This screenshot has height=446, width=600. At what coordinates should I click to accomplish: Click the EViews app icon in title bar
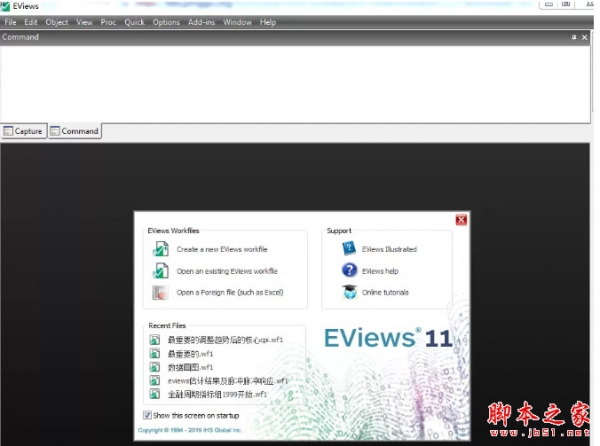[7, 7]
